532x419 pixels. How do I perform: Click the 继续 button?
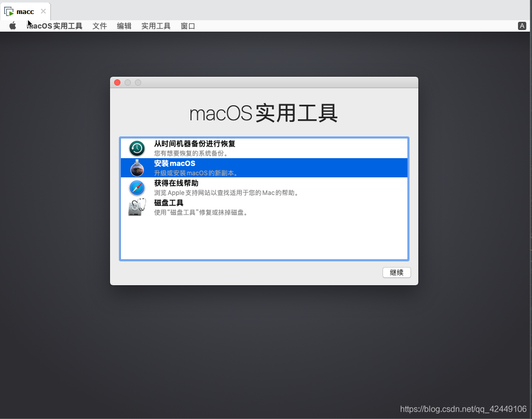(397, 273)
